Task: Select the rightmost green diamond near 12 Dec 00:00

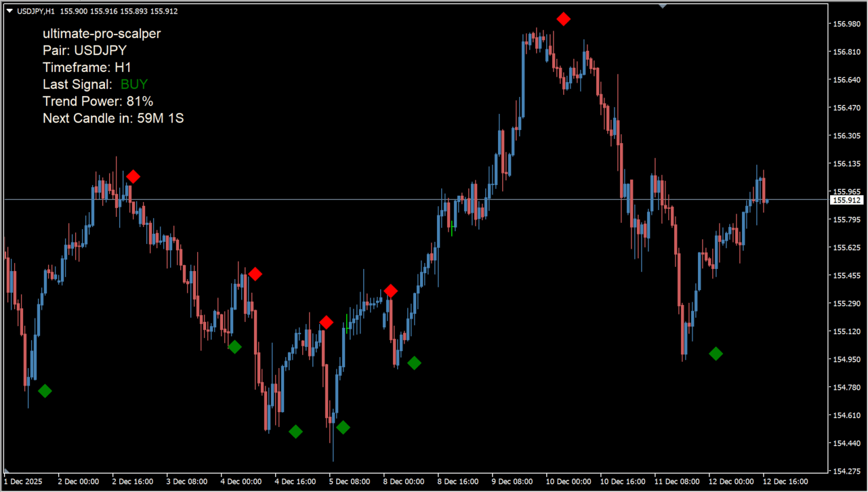Action: [716, 354]
